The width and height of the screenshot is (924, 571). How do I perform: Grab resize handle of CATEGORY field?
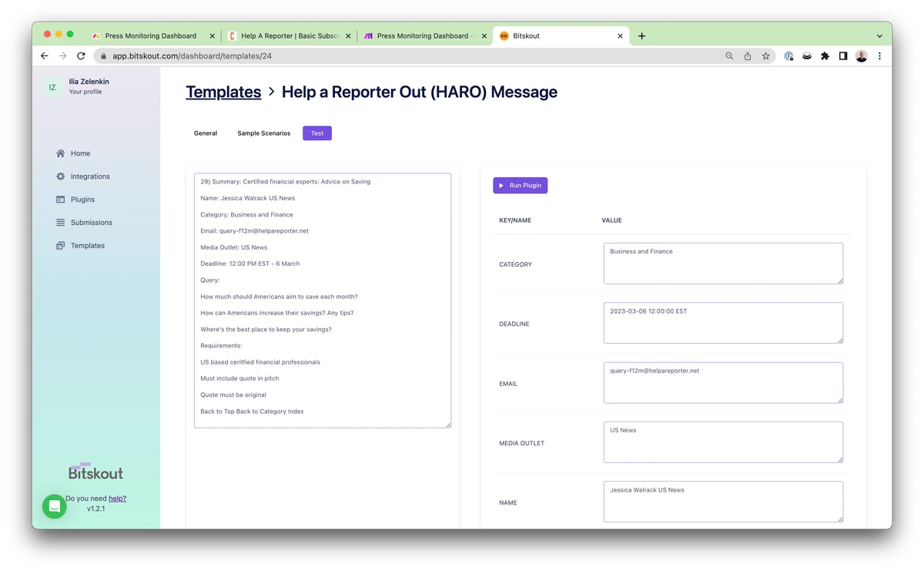[x=839, y=280]
